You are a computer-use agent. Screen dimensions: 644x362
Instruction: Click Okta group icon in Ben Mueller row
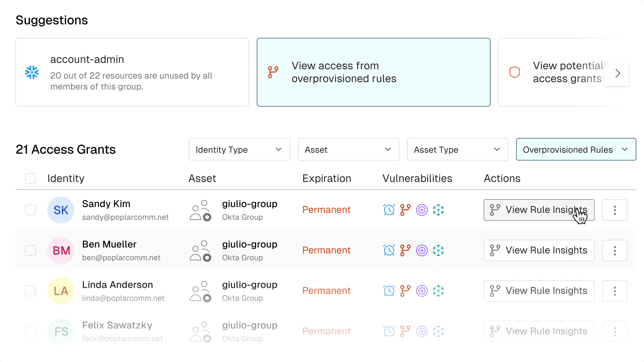click(200, 250)
